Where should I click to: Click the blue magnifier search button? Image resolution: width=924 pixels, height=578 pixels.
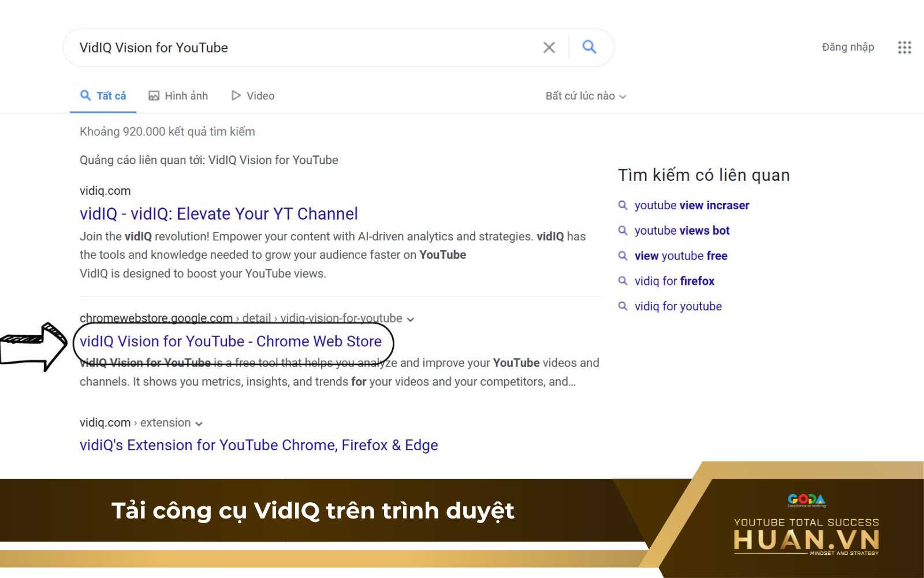[589, 47]
